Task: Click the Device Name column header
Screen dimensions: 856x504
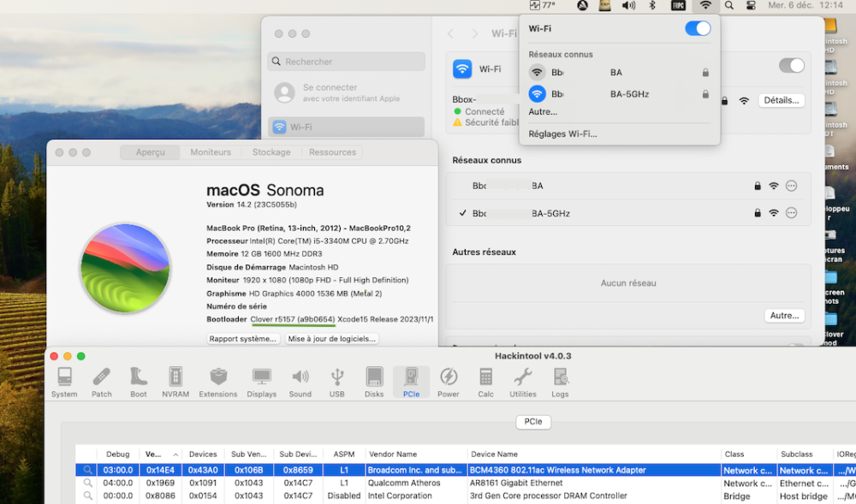Action: pyautogui.click(x=595, y=454)
